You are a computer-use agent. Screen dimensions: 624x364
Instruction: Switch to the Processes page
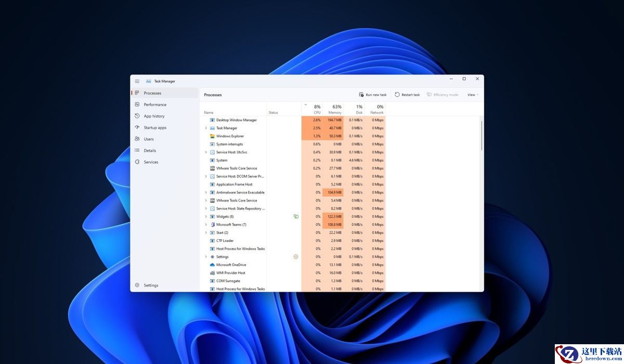click(x=164, y=93)
